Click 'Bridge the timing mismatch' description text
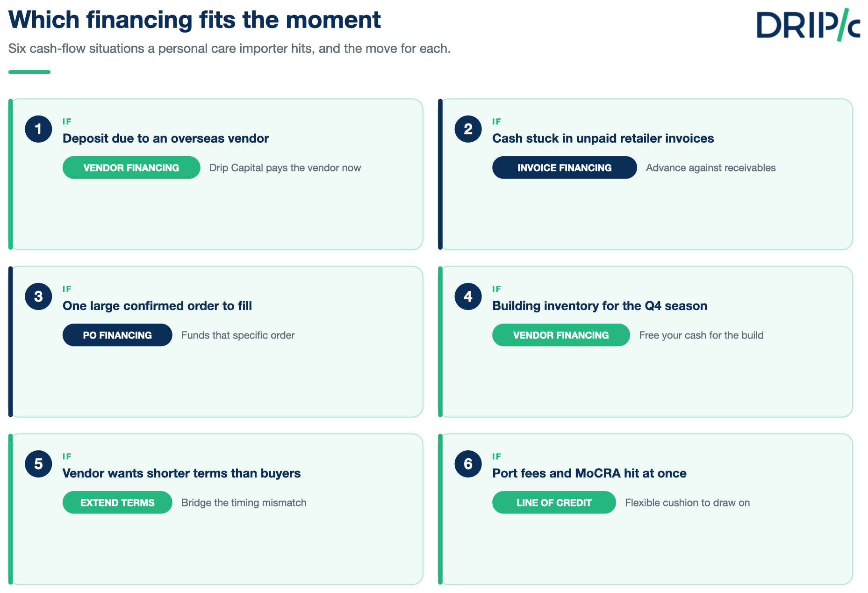 (x=244, y=503)
